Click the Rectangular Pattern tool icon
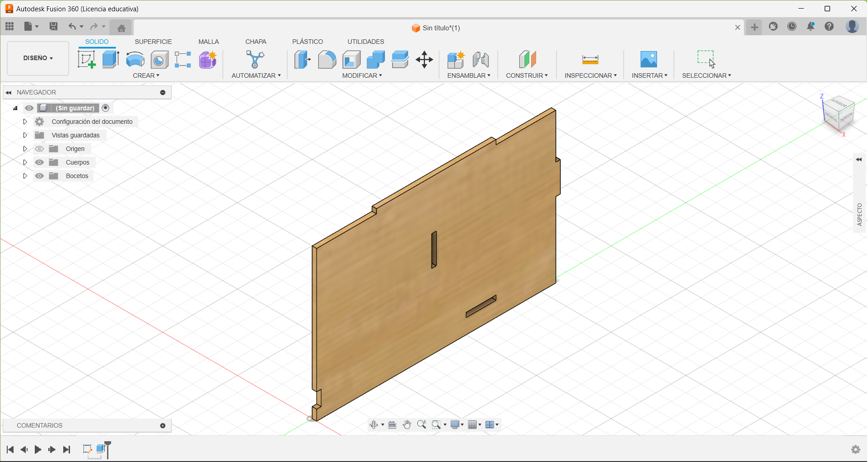 tap(183, 60)
